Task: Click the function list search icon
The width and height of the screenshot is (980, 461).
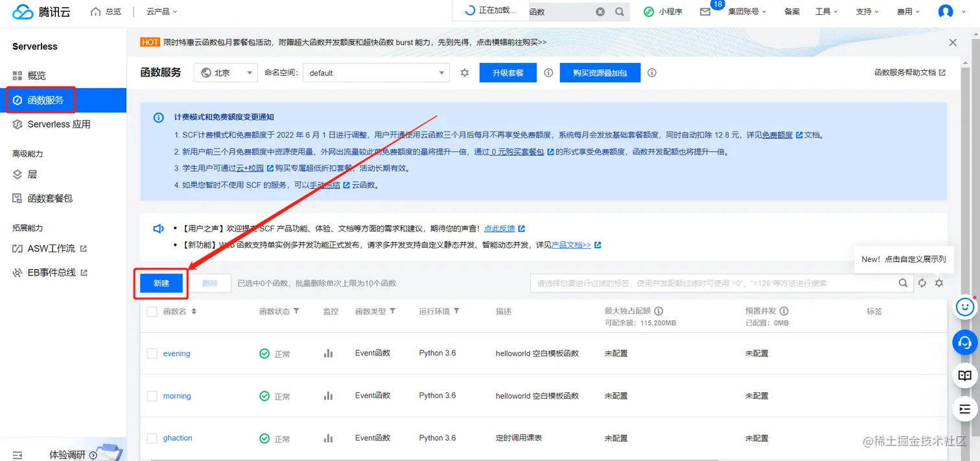Action: coord(903,283)
